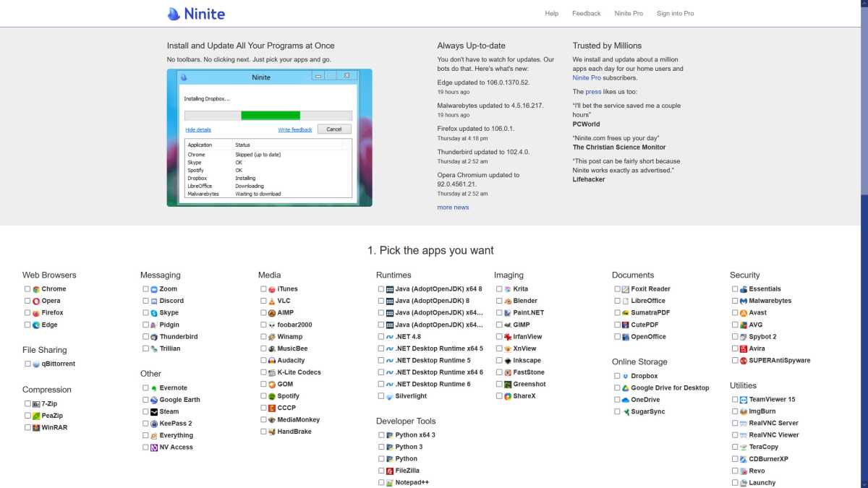Viewport: 868px width, 488px height.
Task: Follow the press link
Action: click(x=593, y=93)
